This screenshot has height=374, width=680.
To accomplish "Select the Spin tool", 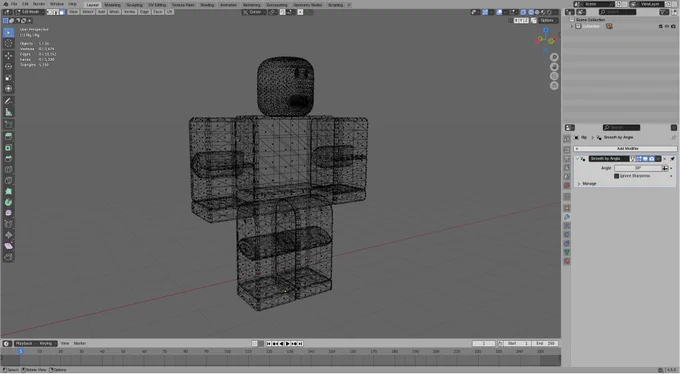I will click(x=8, y=202).
